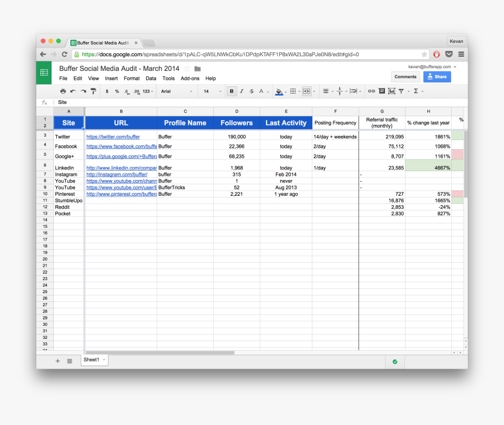504x425 pixels.
Task: Select column A header
Action: pos(69,111)
